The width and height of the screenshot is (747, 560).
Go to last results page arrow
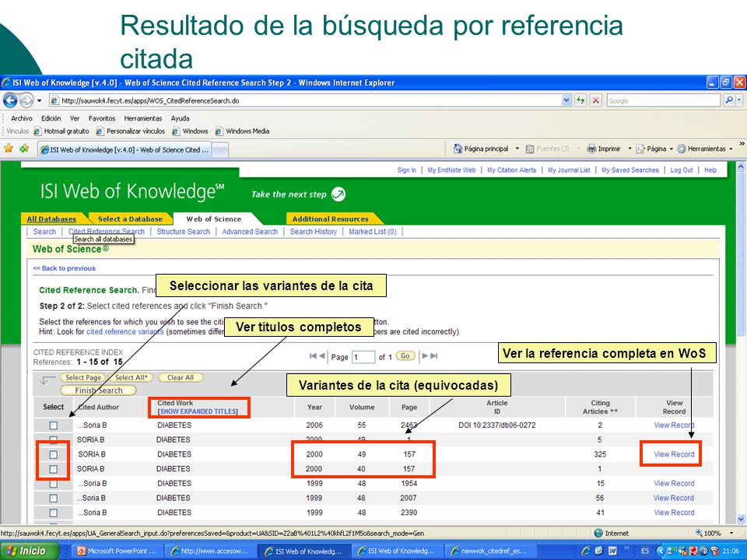pyautogui.click(x=433, y=355)
